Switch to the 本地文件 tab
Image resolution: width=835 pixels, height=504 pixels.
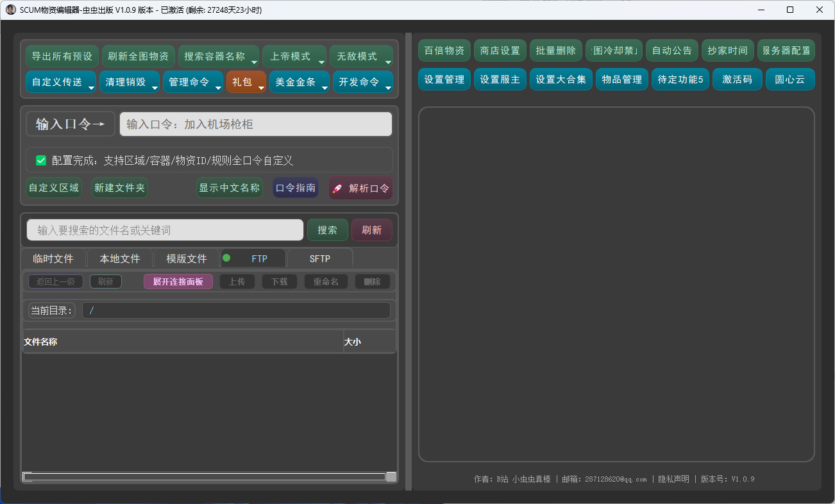click(x=120, y=258)
